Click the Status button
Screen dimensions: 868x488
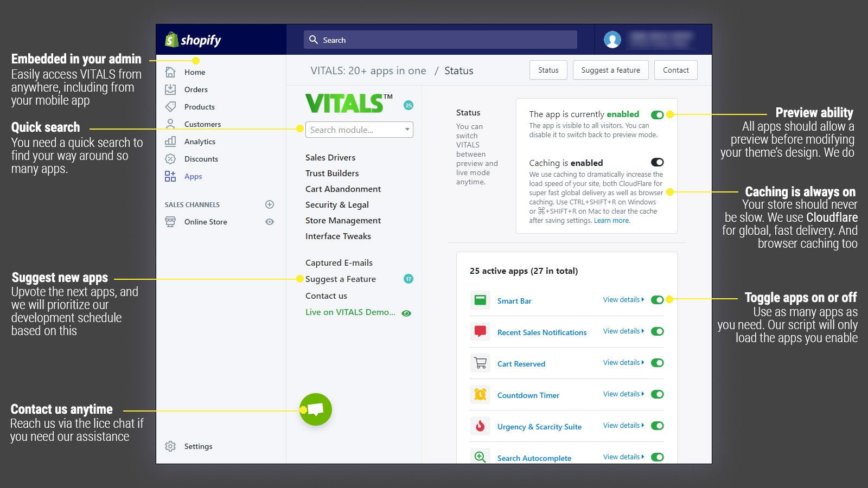(548, 70)
